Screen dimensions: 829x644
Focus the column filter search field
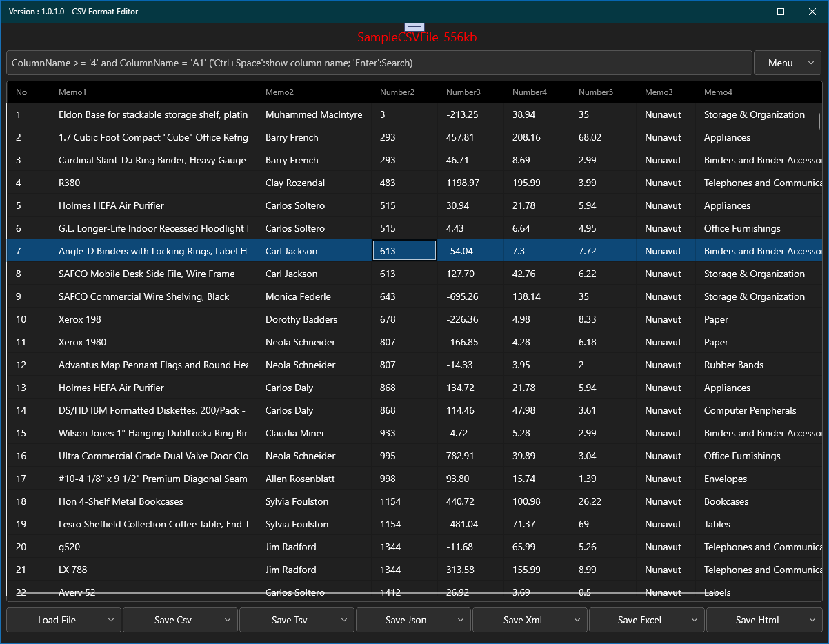click(x=379, y=63)
